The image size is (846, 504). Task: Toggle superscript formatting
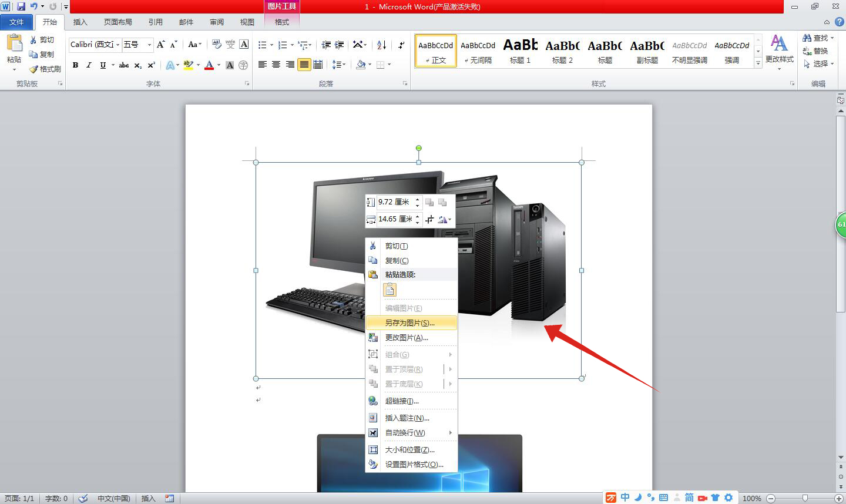[152, 65]
